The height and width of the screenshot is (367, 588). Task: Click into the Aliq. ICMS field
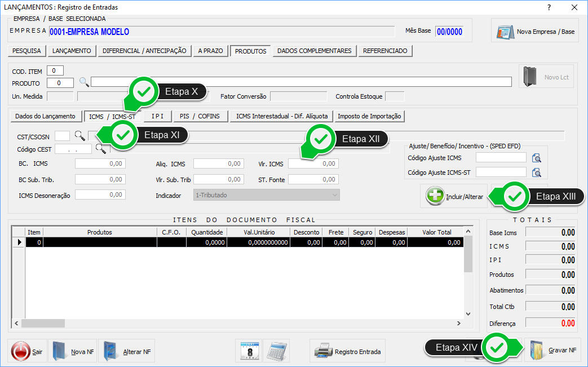point(219,163)
